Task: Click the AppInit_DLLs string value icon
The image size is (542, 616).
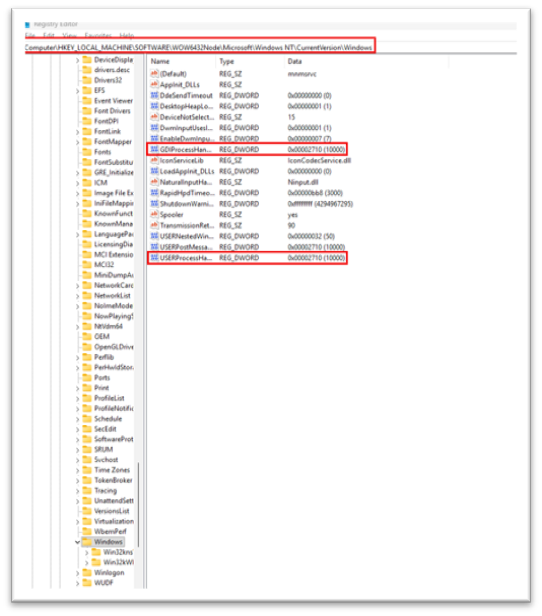Action: [x=154, y=84]
